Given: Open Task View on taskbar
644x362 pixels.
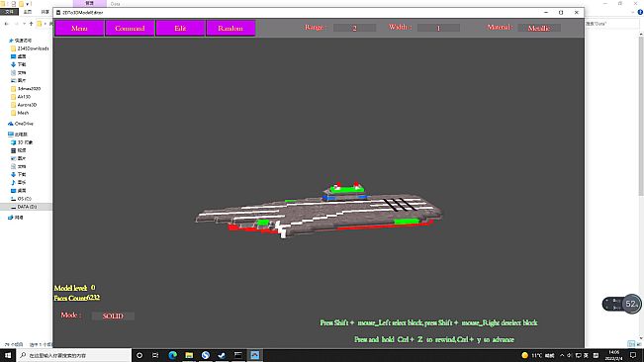Looking at the screenshot, I should (155, 355).
